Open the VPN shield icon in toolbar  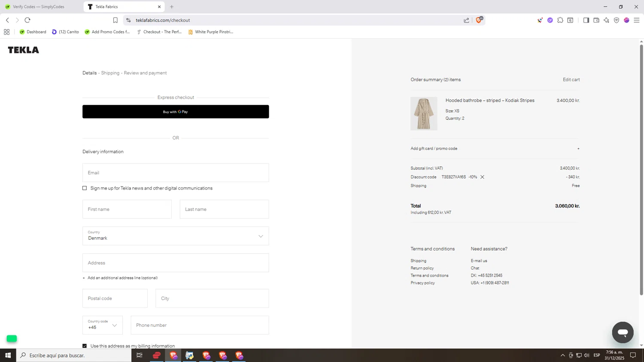(x=617, y=20)
